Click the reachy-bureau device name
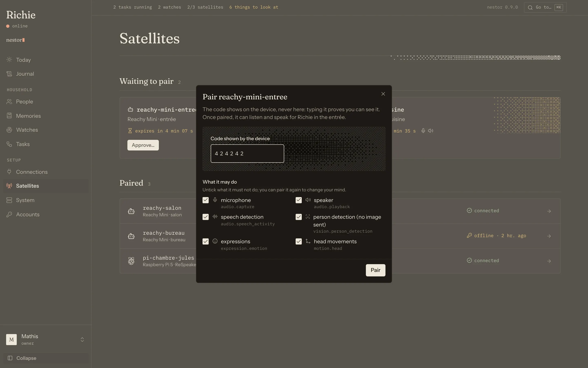Viewport: 588px width, 368px height. 164,233
